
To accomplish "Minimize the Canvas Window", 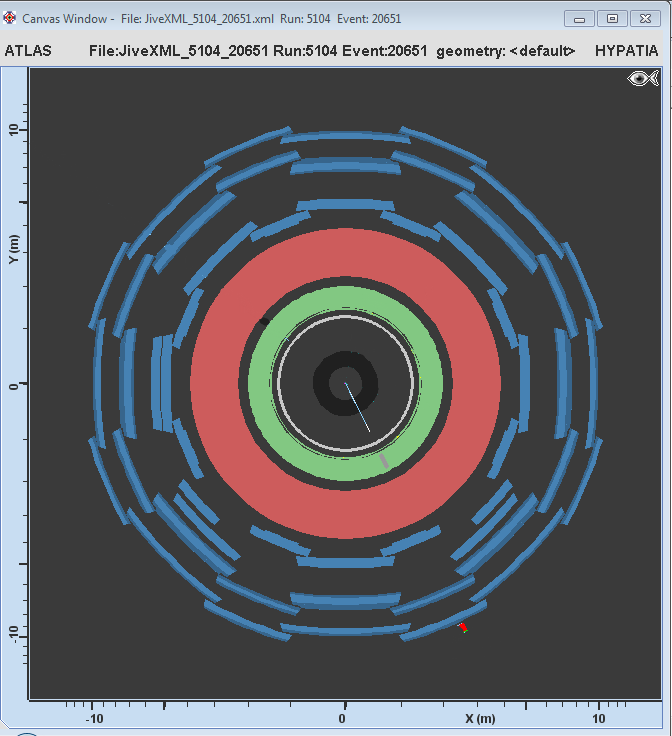I will tap(580, 18).
